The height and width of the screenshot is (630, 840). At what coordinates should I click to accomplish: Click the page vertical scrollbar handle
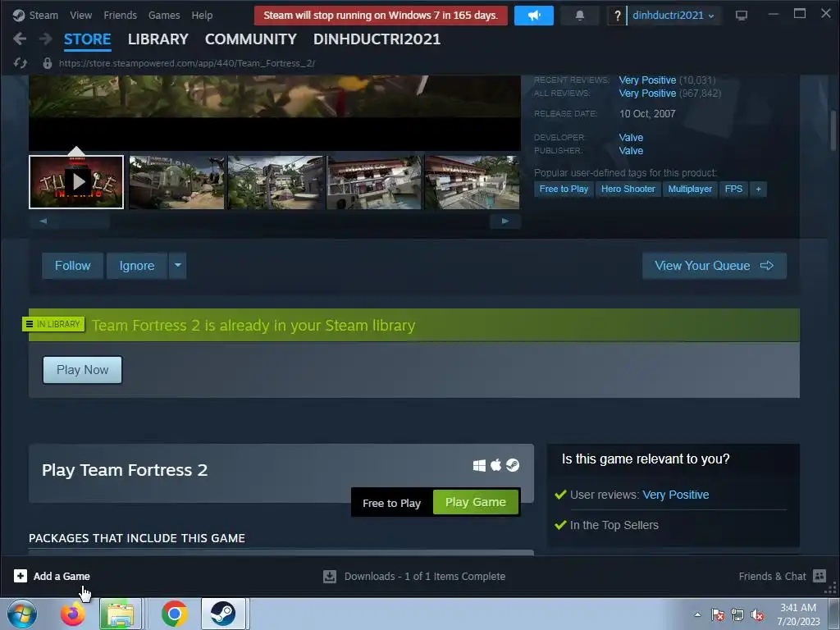pos(833,130)
